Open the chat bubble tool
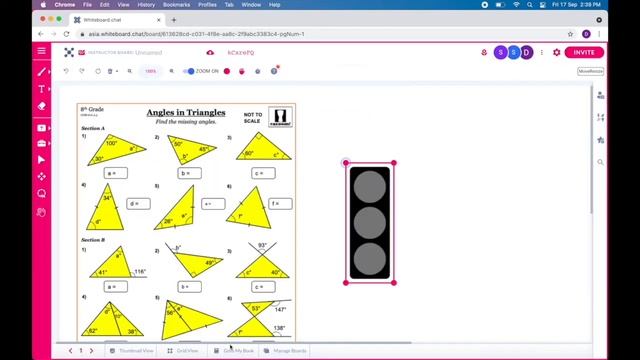Screen dimensions: 640x360 (42, 193)
